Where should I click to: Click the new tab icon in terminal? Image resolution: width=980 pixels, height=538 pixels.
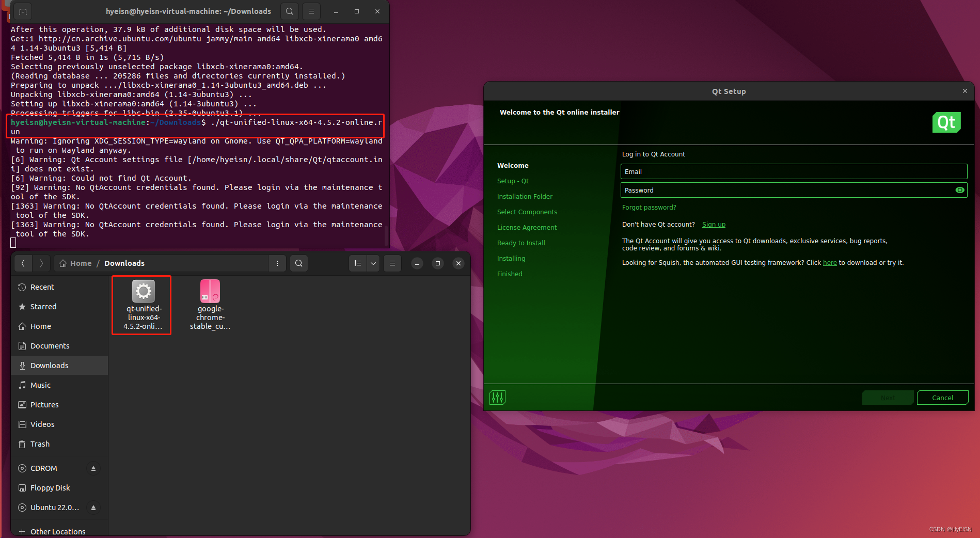pos(22,11)
